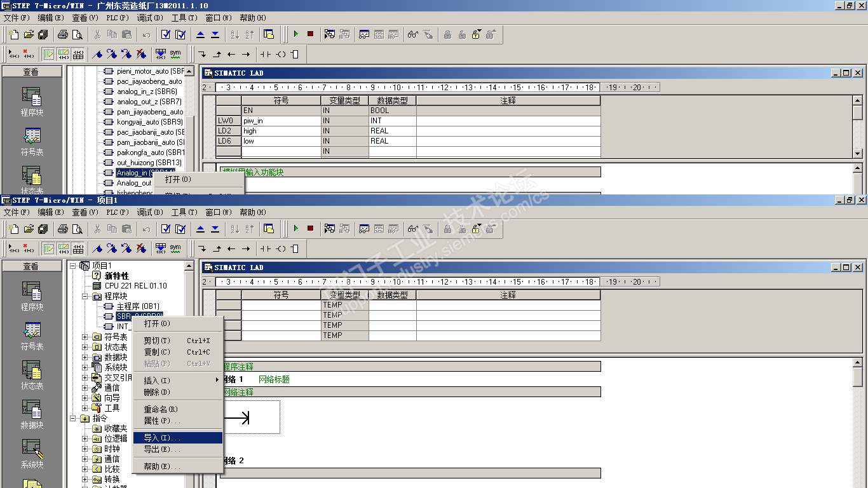Screen dimensions: 868x488
Task: Click the 网络标题 text in network 1
Action: [274, 379]
